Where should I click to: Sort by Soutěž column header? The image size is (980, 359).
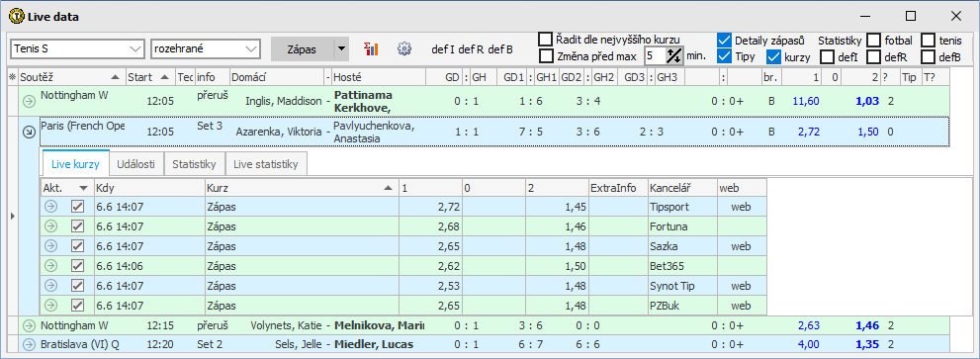point(71,77)
